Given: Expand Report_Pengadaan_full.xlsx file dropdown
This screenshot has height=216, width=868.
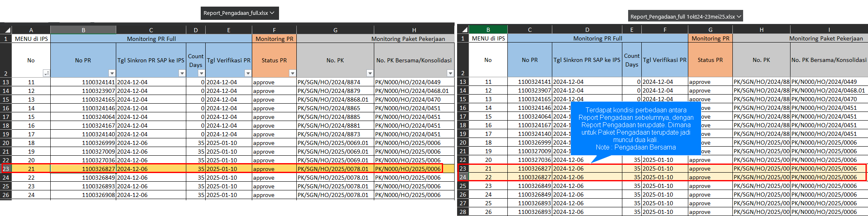Looking at the screenshot, I should click(272, 13).
